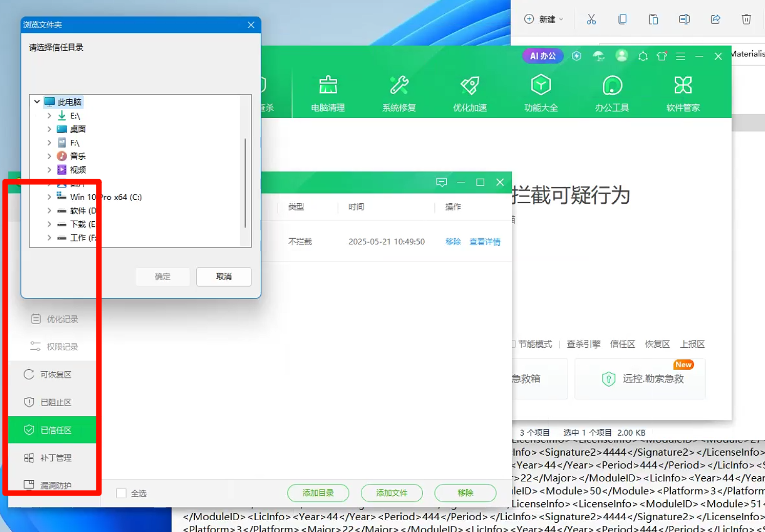
Task: Click the 移除 link in the row
Action: (453, 242)
